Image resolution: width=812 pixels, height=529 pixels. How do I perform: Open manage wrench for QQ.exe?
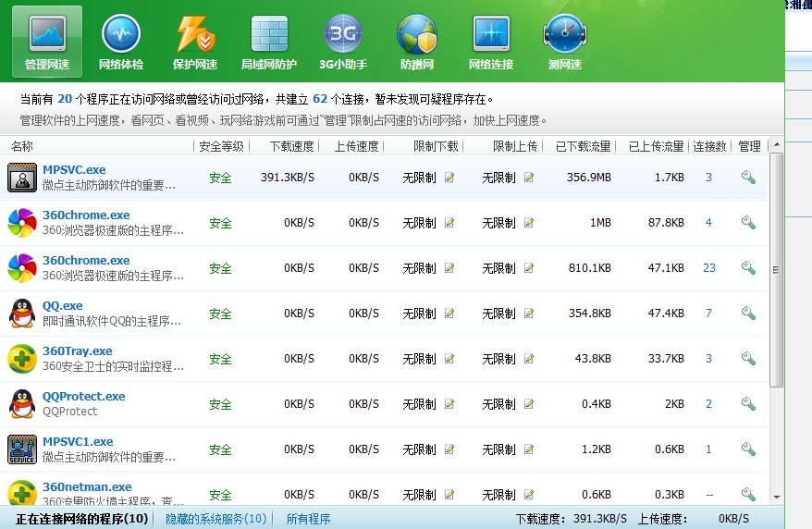coord(748,314)
